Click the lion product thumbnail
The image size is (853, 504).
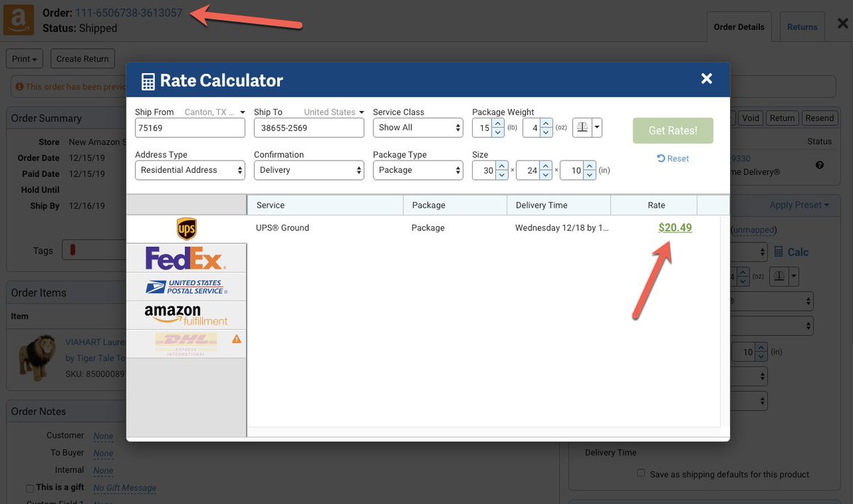(37, 358)
